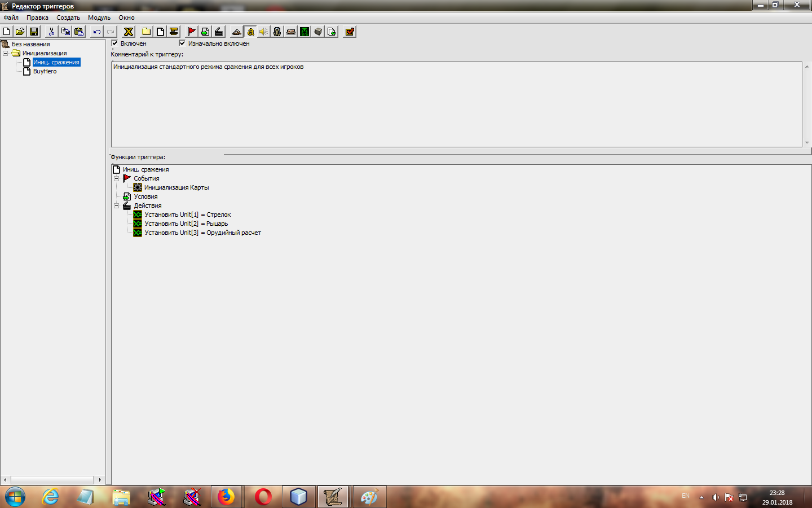812x508 pixels.
Task: Open the Правка menu
Action: (37, 17)
